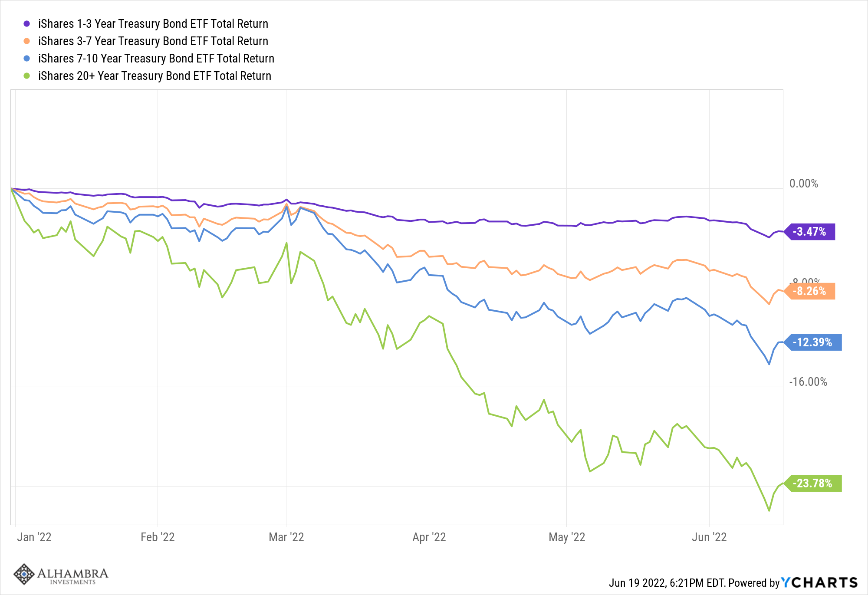This screenshot has height=595, width=868.
Task: Click the -3.47% purple value tag
Action: pyautogui.click(x=810, y=232)
